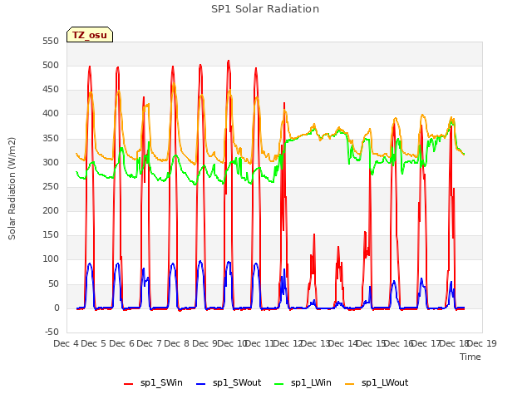Toggle the sp1_LWin legend entry
Viewport: 532px width, 399px height.
(303, 383)
